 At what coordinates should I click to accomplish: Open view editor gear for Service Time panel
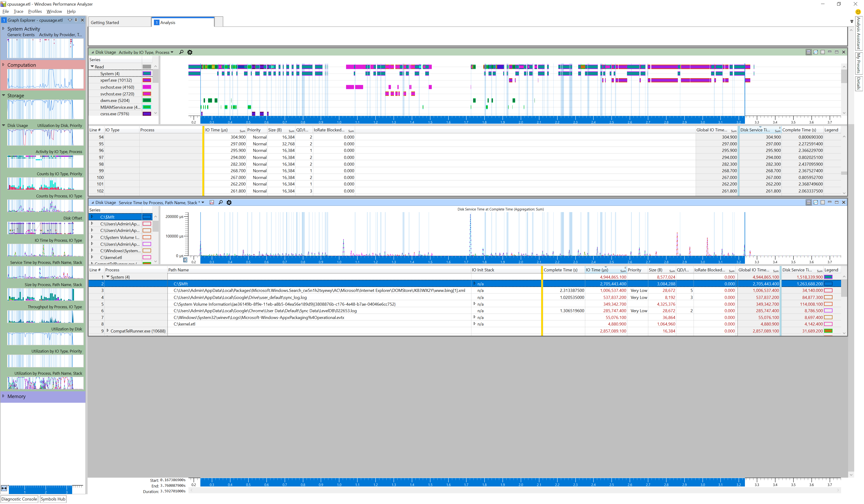coord(229,203)
